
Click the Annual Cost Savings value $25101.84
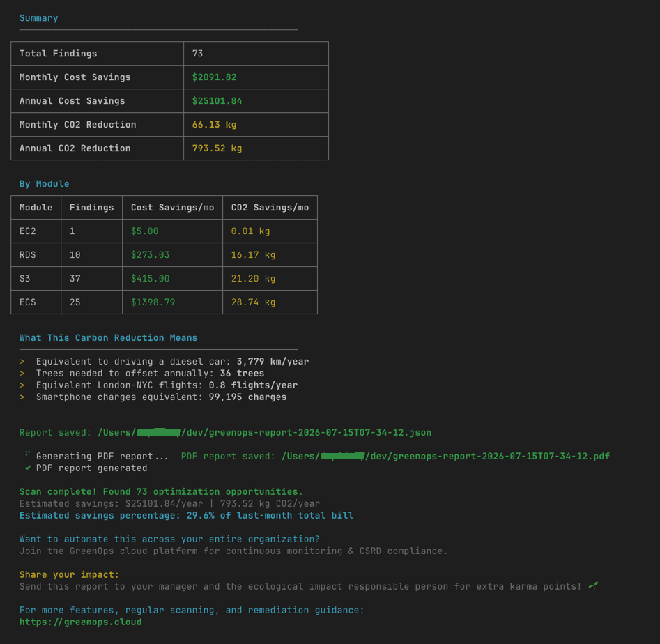coord(217,101)
